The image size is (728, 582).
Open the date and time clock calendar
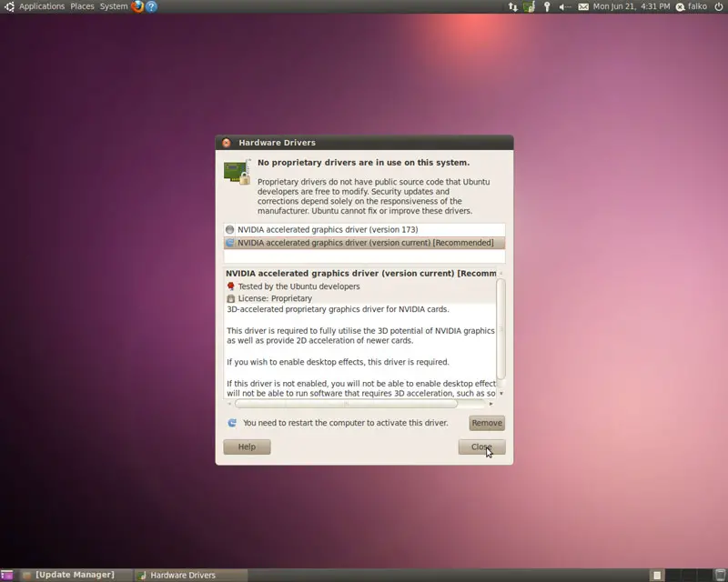point(632,6)
